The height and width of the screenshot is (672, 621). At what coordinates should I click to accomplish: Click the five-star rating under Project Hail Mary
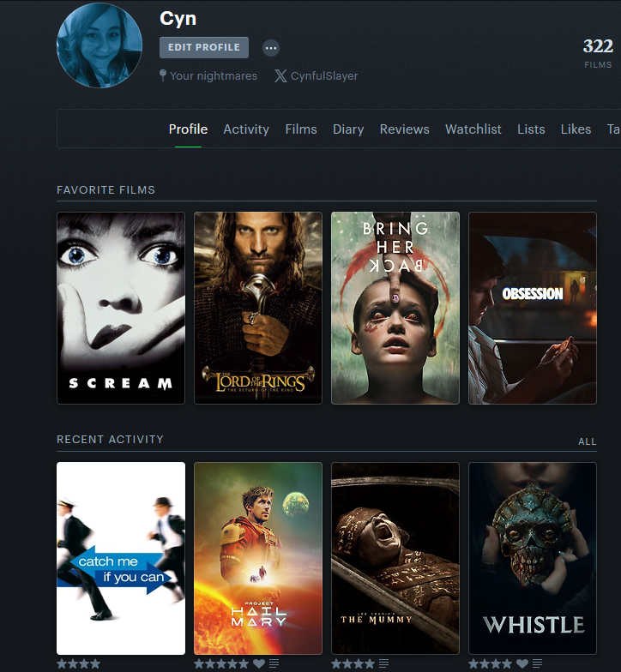click(221, 663)
